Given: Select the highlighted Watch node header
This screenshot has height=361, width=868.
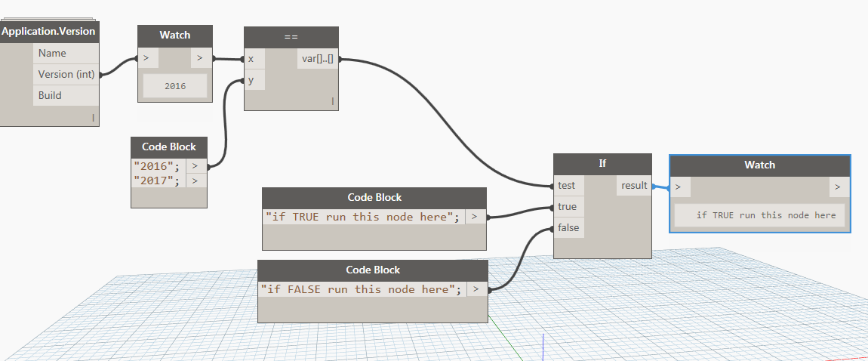Looking at the screenshot, I should click(x=759, y=165).
